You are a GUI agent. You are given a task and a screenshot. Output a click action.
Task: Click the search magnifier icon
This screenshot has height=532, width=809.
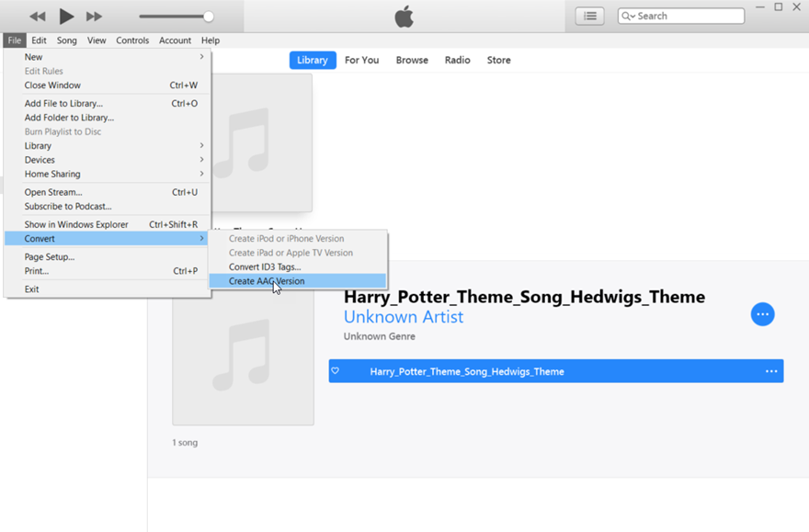coord(627,16)
